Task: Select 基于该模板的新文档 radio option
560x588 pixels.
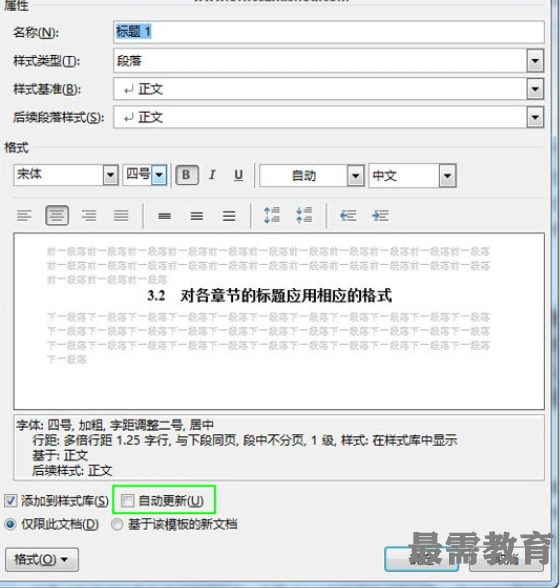Action: pos(117,524)
